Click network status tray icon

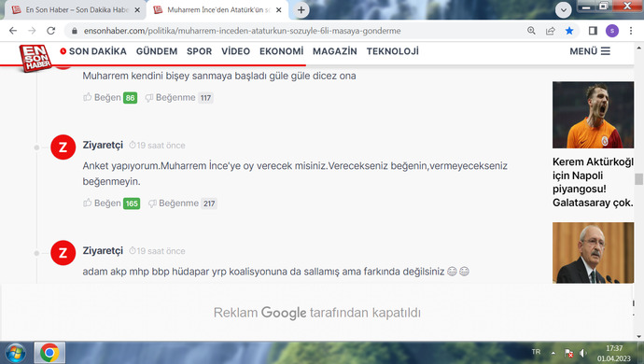(568, 353)
